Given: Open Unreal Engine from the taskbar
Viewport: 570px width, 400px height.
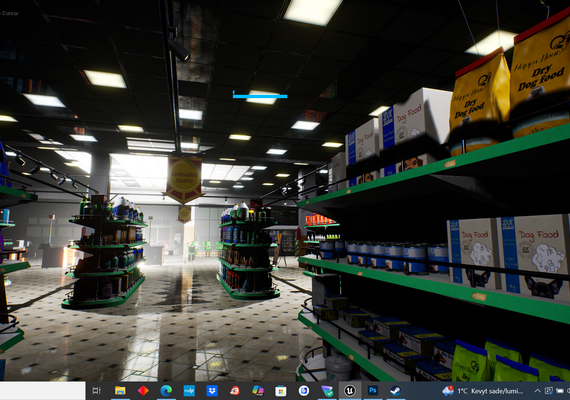Looking at the screenshot, I should [350, 391].
